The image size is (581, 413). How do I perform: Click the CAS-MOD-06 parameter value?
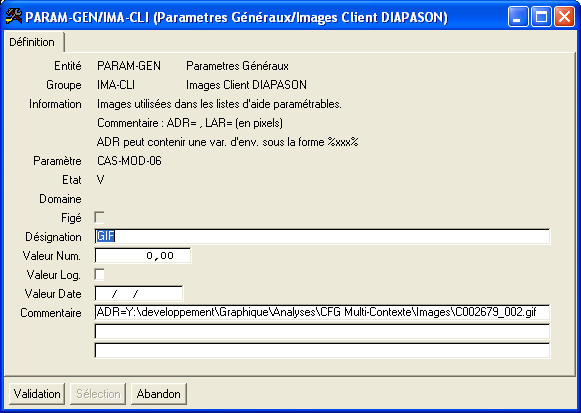[x=129, y=161]
